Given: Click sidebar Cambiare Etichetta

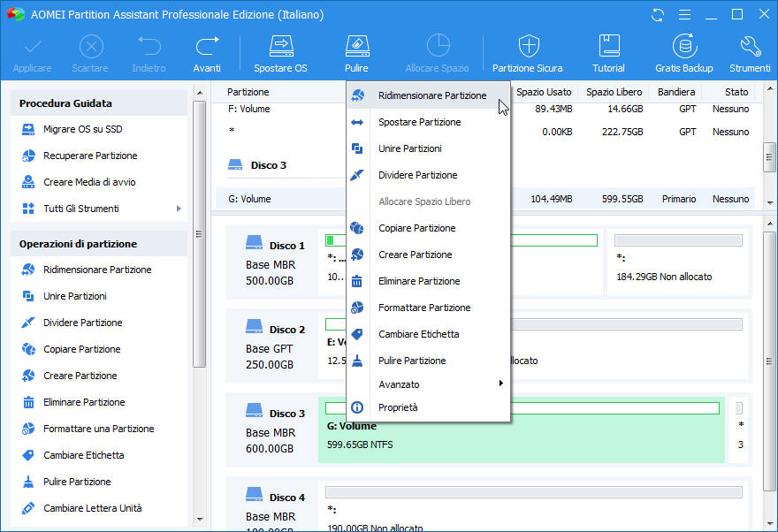Looking at the screenshot, I should coord(83,456).
